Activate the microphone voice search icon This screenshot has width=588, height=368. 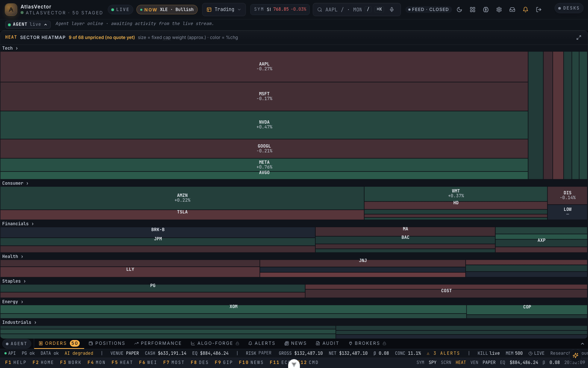pos(392,10)
